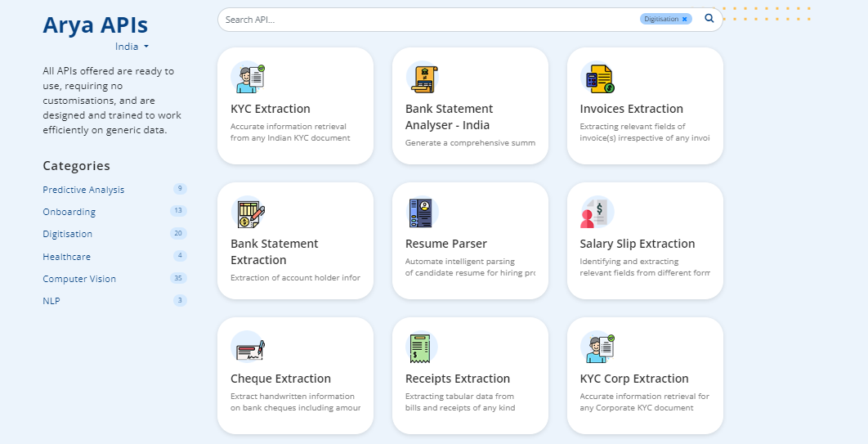868x444 pixels.
Task: Click the Digitisation count badge 20
Action: point(178,233)
